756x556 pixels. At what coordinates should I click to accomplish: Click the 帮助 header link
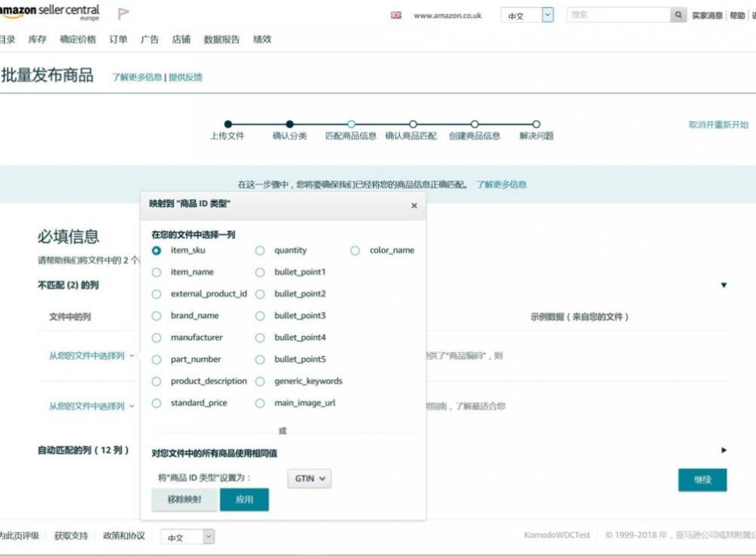[x=737, y=15]
